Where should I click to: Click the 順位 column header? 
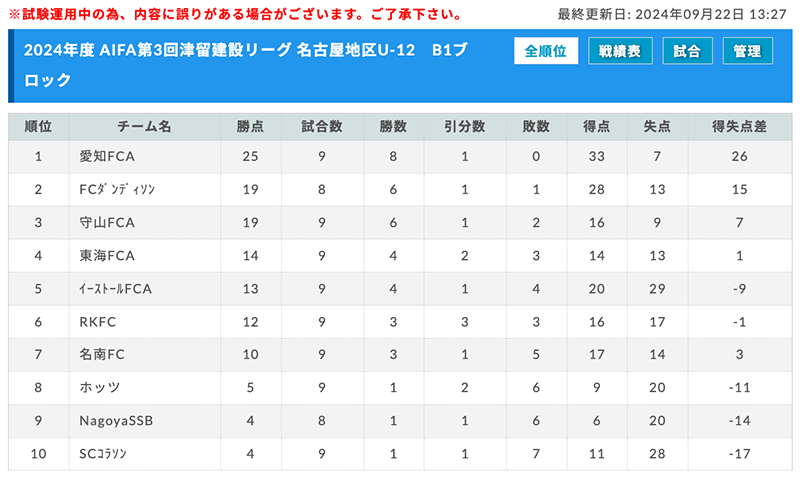click(39, 127)
